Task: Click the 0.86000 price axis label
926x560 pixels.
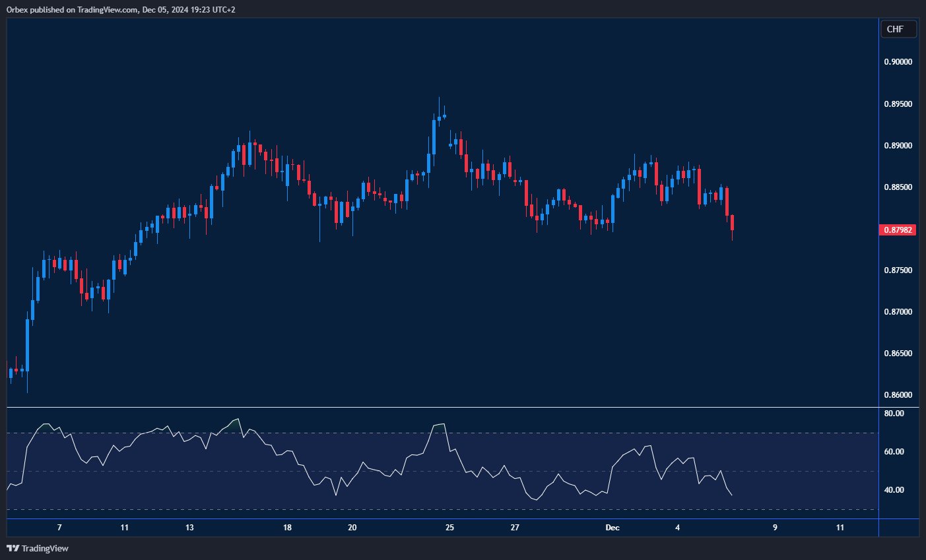Action: click(898, 395)
